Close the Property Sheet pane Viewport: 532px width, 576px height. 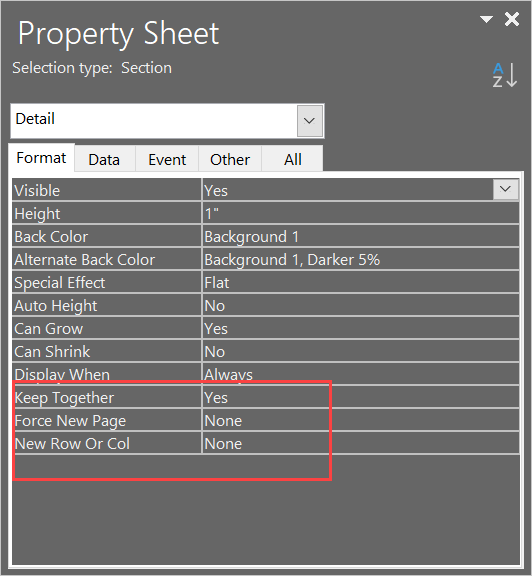point(512,19)
